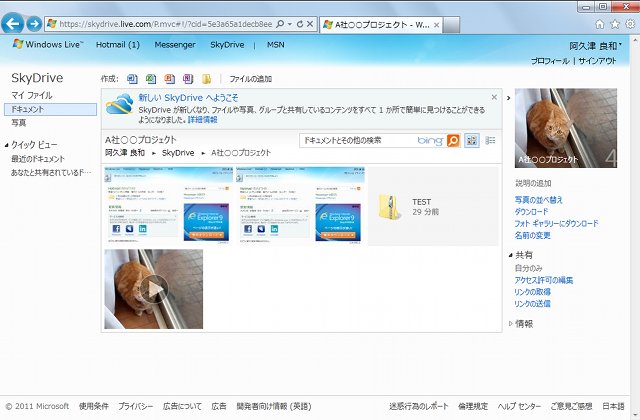
Task: Create a new Excel workbook
Action: [151, 79]
